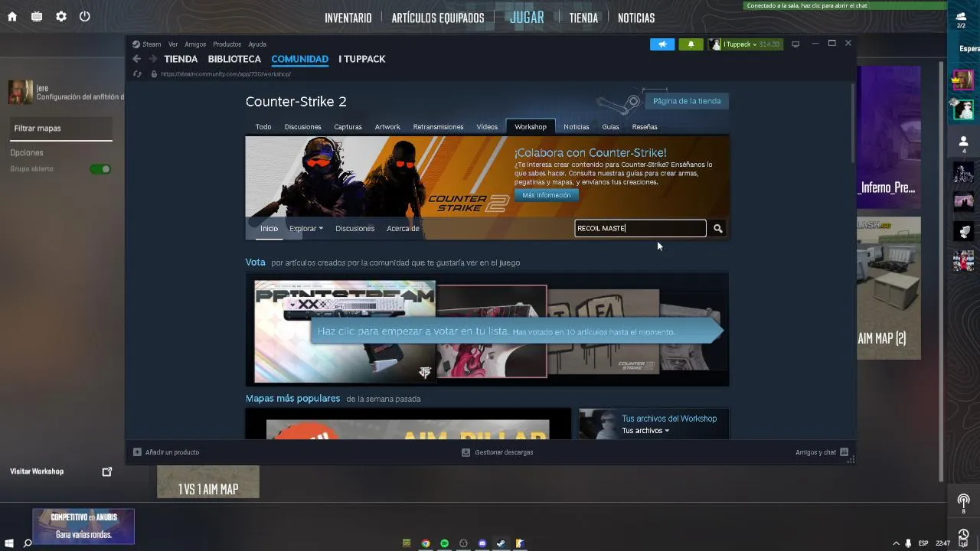Click Mapas más populares heading link
The image size is (980, 551).
[292, 399]
